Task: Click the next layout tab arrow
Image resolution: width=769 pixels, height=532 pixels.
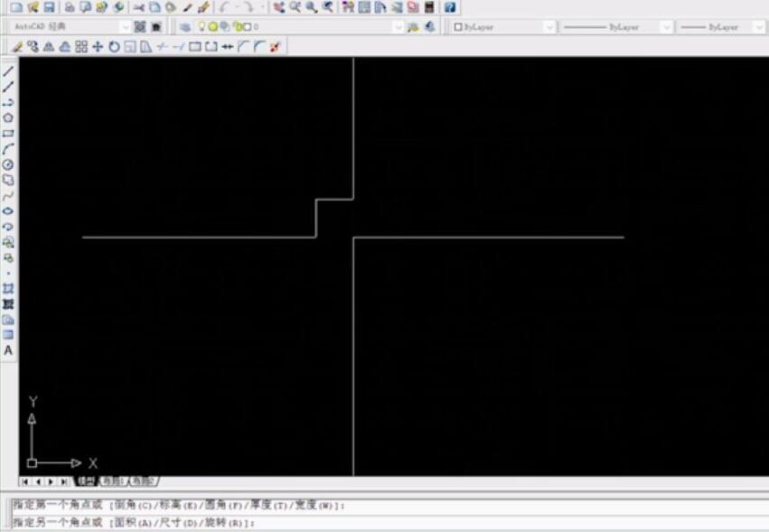Action: tap(51, 482)
